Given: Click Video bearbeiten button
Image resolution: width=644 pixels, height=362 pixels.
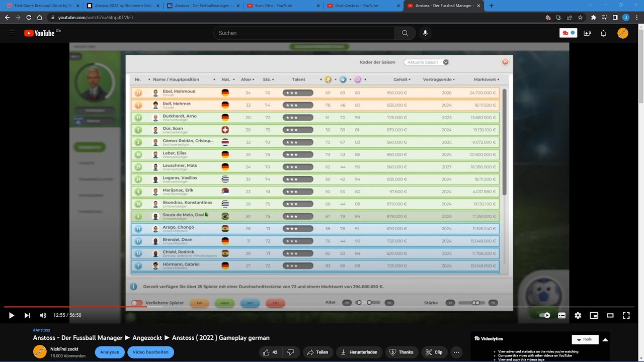Looking at the screenshot, I should 150,352.
